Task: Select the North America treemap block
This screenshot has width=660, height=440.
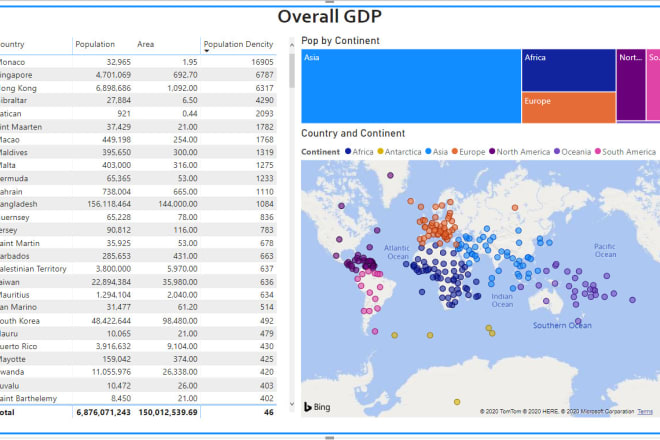Action: pos(631,85)
